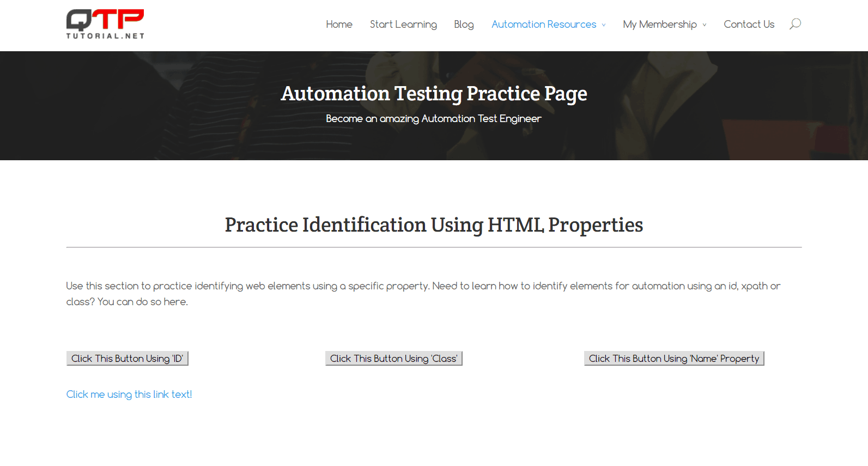868x466 pixels.
Task: Open the Contact Us menu item
Action: [749, 25]
